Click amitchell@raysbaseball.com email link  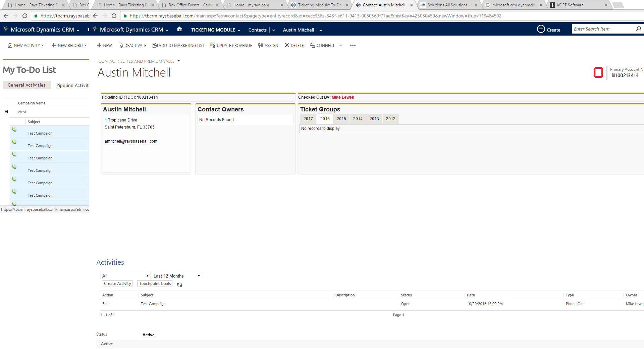coord(131,141)
